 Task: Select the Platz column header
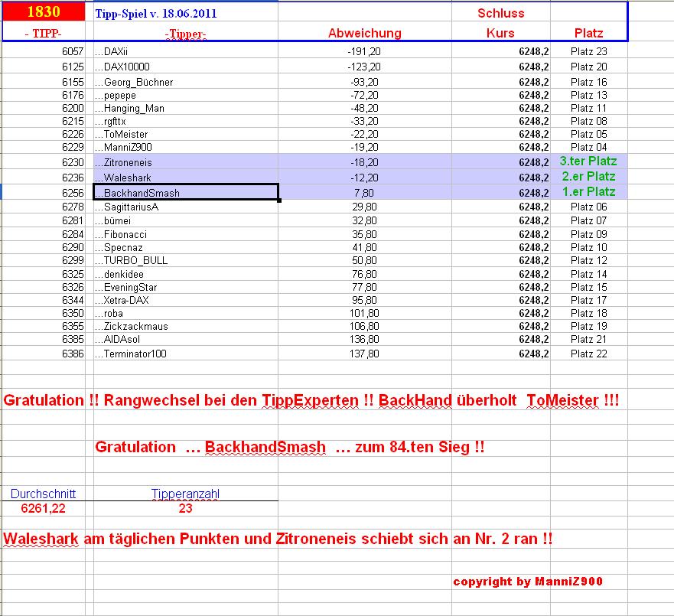pyautogui.click(x=588, y=33)
